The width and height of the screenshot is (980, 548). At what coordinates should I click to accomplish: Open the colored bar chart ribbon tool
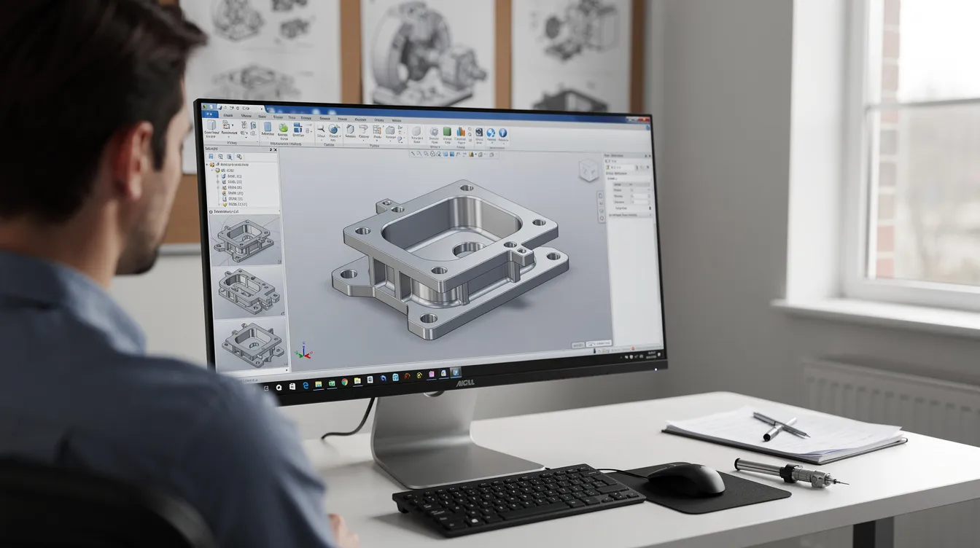[x=460, y=132]
